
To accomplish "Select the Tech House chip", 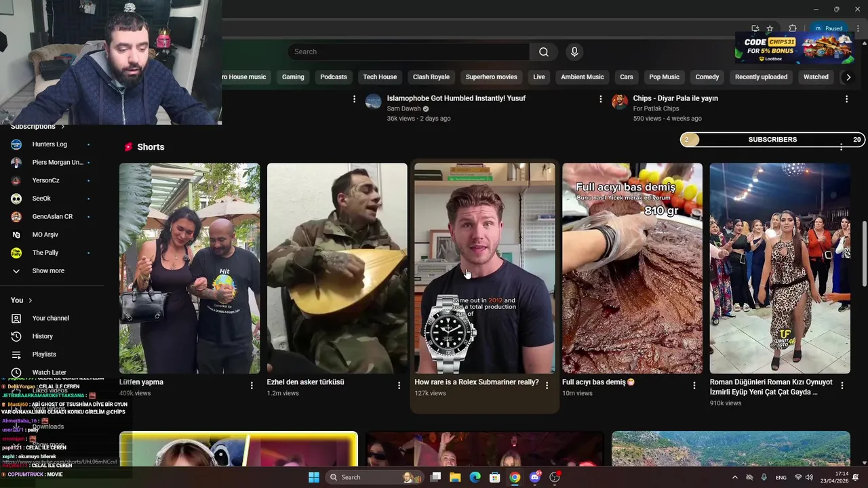I will coord(380,77).
